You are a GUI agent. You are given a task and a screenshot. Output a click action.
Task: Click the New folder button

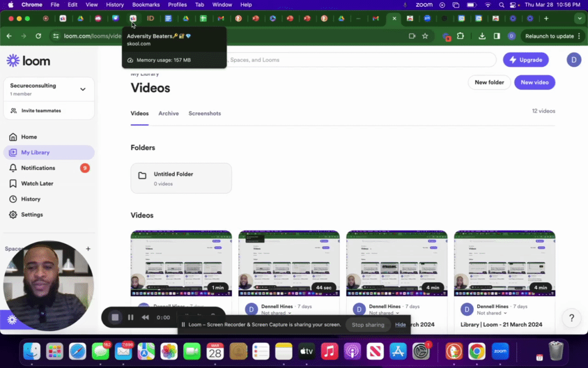click(489, 82)
